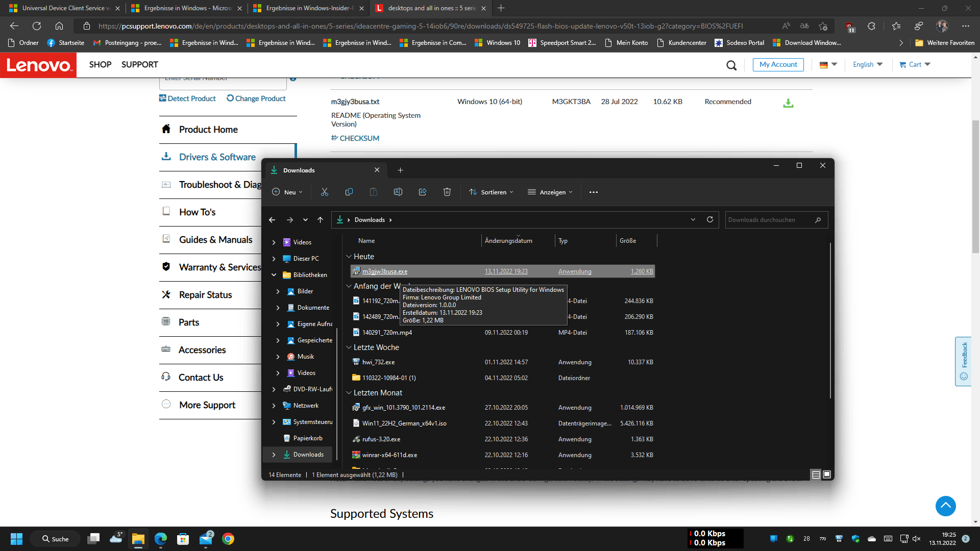Select Papierkorb in the navigation tree
This screenshot has width=980, height=551.
click(x=307, y=438)
